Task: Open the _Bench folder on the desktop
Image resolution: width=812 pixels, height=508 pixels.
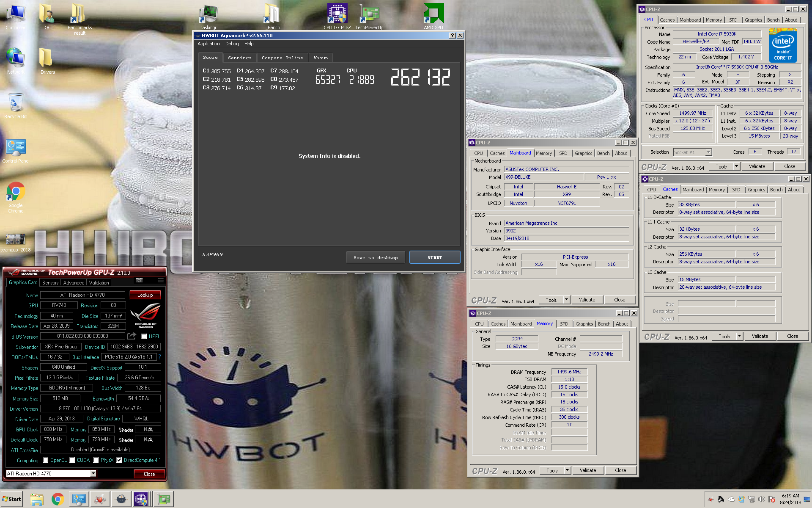Action: tap(272, 17)
